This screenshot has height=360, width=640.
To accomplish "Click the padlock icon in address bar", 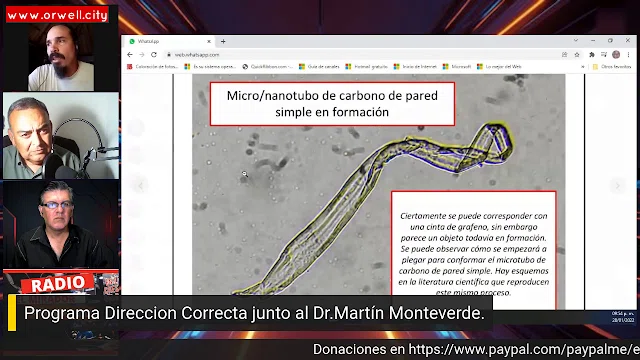I will click(169, 55).
